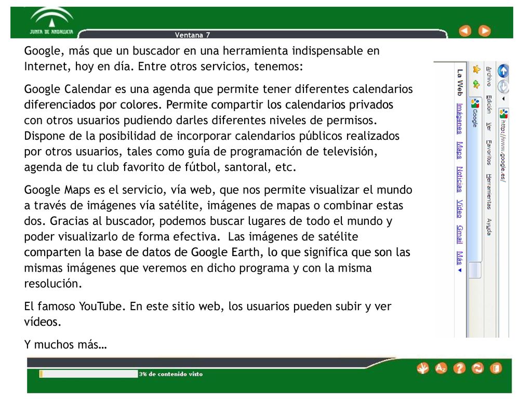The height and width of the screenshot is (399, 532).
Task: Click the Vídeo link
Action: tap(459, 209)
